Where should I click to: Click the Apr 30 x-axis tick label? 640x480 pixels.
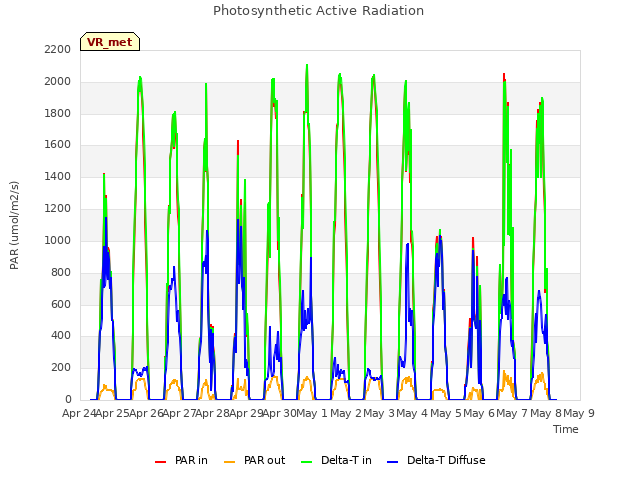(279, 413)
